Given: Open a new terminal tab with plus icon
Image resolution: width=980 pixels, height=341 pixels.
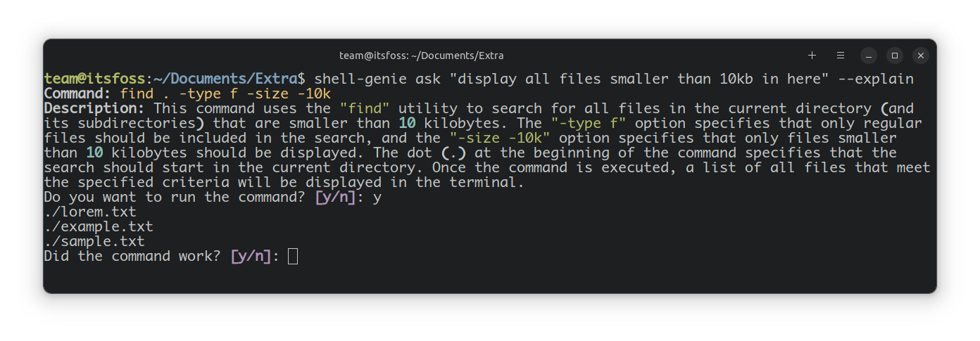Looking at the screenshot, I should (812, 55).
